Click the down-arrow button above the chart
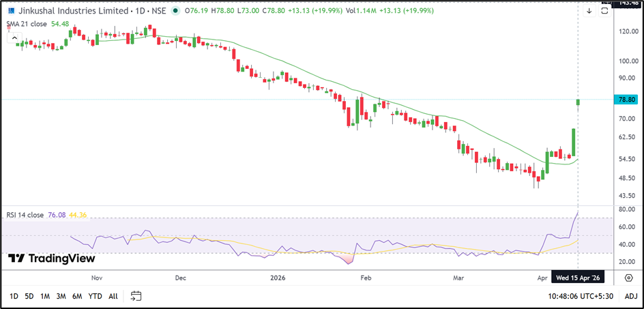 pos(589,11)
